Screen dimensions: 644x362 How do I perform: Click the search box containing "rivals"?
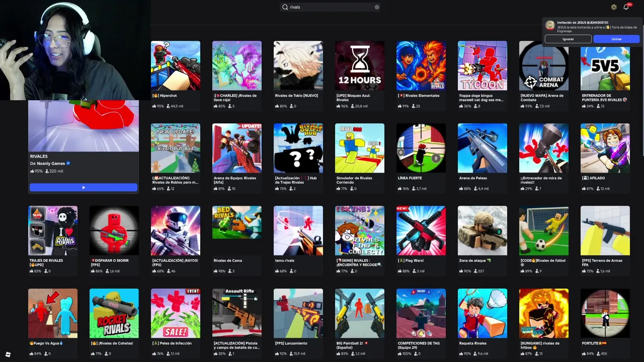coord(330,7)
